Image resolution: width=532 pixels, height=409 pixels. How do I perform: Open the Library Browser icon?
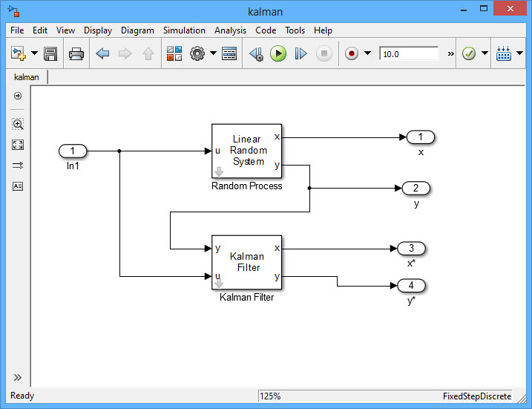(174, 53)
